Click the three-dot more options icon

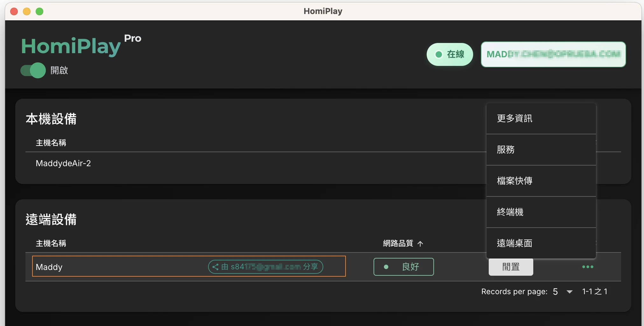[x=588, y=267]
